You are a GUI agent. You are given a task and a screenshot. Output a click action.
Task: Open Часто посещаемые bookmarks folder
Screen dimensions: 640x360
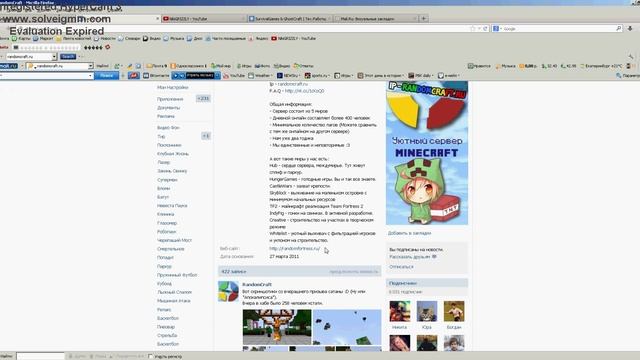(x=225, y=38)
